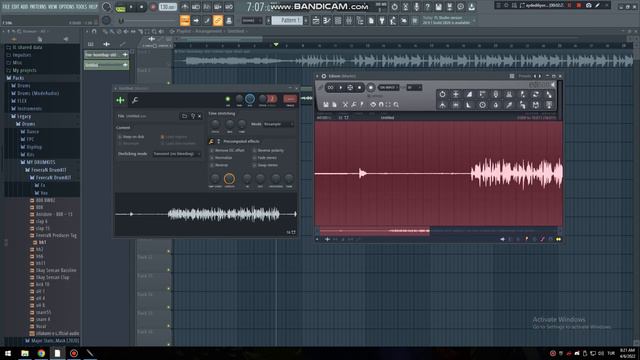Open the PATTERNS menu
Viewport: 640px width, 360px height.
[38, 7]
